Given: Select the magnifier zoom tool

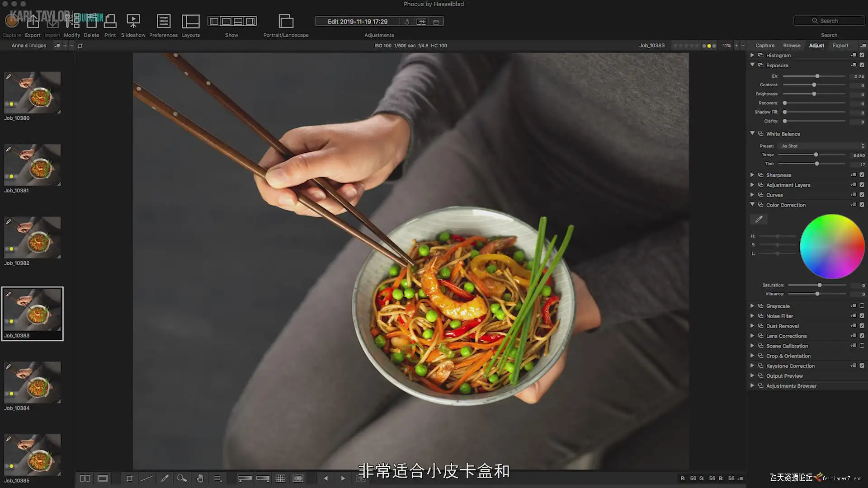Looking at the screenshot, I should pos(182,478).
